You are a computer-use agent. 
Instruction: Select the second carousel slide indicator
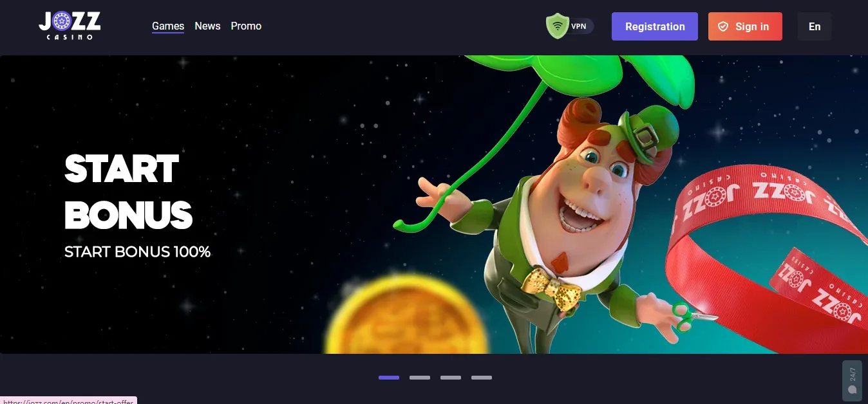click(420, 378)
